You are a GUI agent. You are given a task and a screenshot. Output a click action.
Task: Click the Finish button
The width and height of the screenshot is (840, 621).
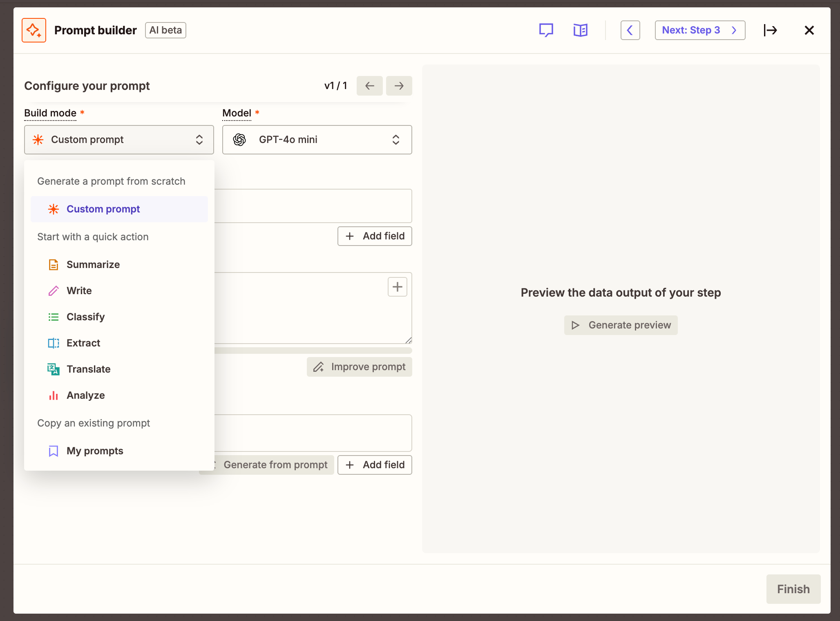pos(793,589)
